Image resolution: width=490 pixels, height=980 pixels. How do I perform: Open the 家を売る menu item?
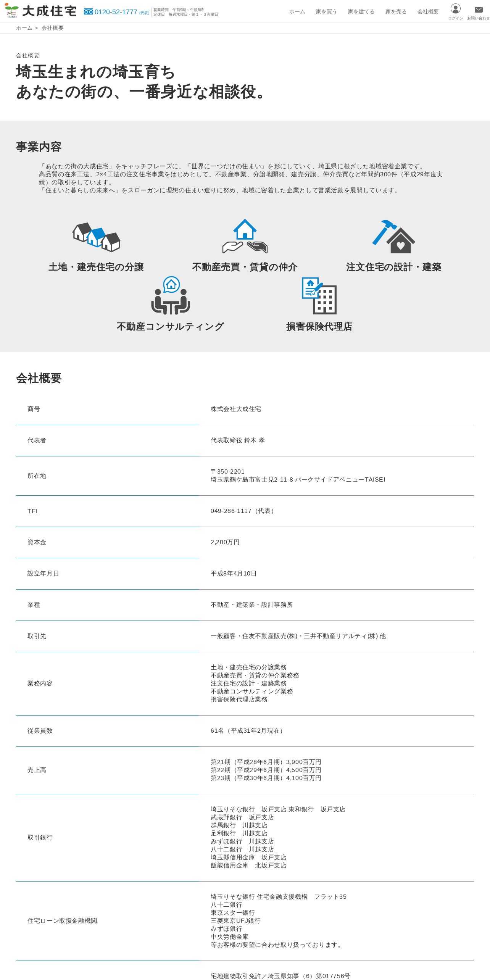396,12
